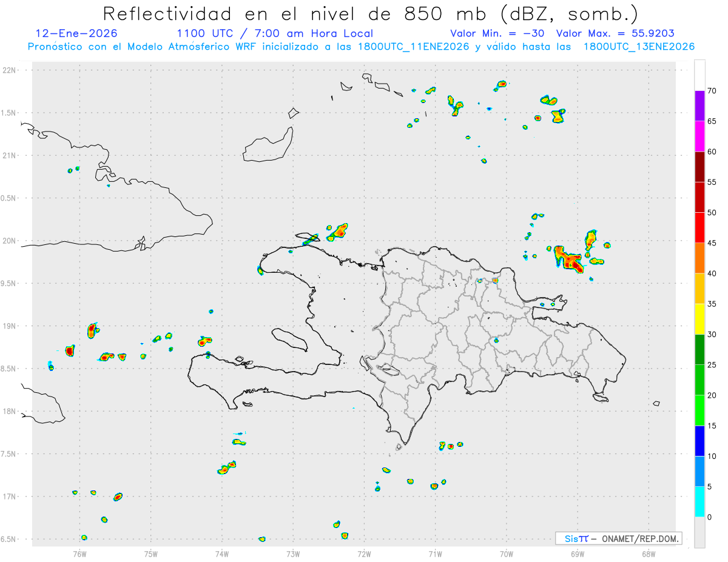Click the '71W' longitude label
The width and height of the screenshot is (728, 562).
coord(435,553)
